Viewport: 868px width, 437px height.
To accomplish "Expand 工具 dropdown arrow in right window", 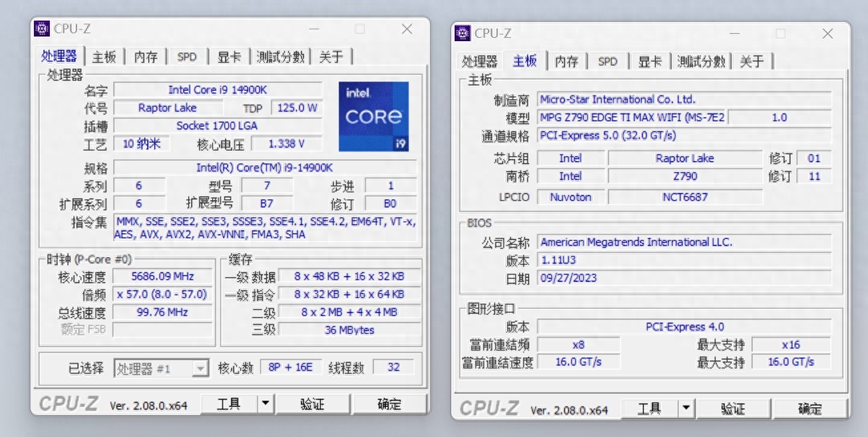I will [x=686, y=408].
